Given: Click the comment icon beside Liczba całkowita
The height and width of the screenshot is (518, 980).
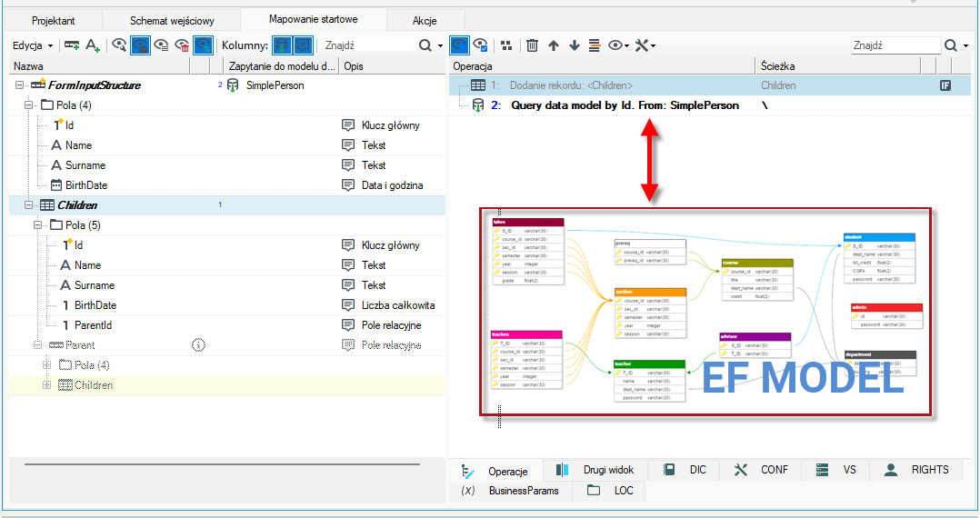Looking at the screenshot, I should point(348,305).
